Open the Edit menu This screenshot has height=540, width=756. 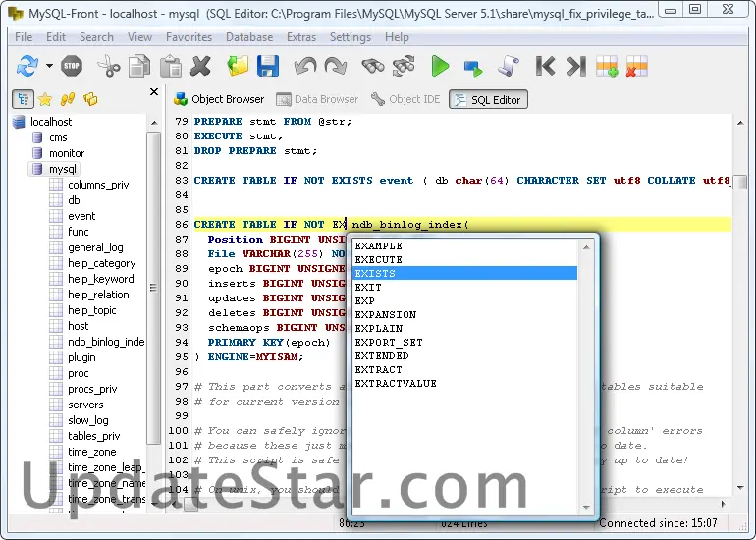click(x=56, y=37)
